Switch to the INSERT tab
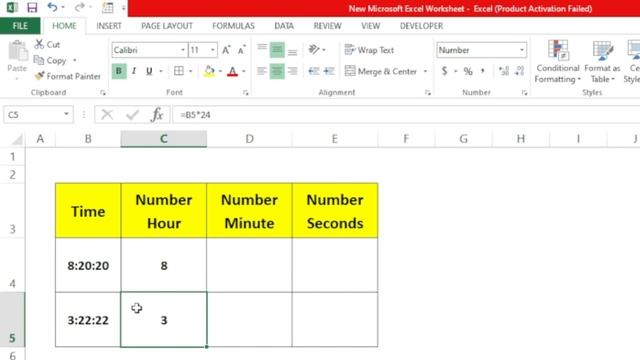Viewport: 640px width, 360px height. click(109, 26)
